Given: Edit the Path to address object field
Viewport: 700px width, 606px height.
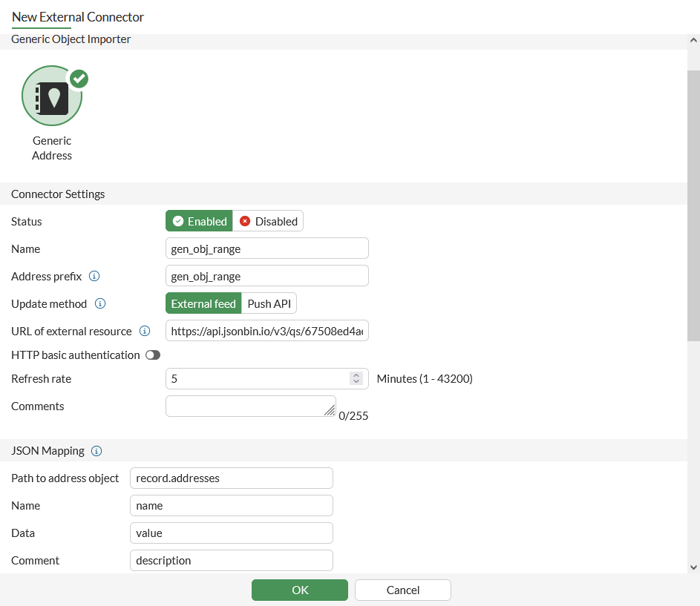Looking at the screenshot, I should pos(232,478).
